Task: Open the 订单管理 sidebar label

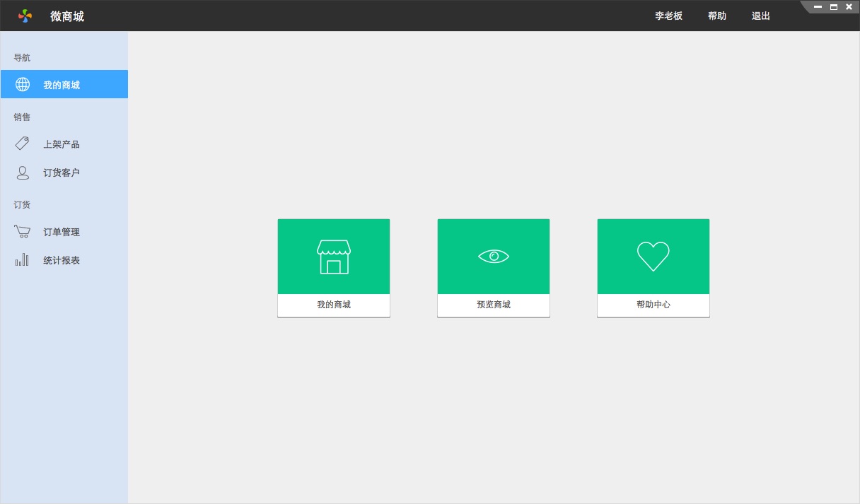Action: point(62,232)
